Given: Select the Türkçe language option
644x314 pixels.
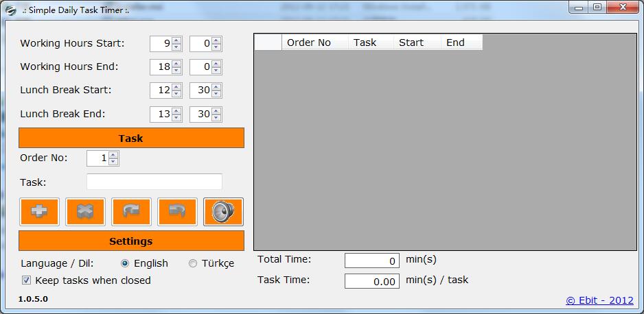Looking at the screenshot, I should 193,263.
